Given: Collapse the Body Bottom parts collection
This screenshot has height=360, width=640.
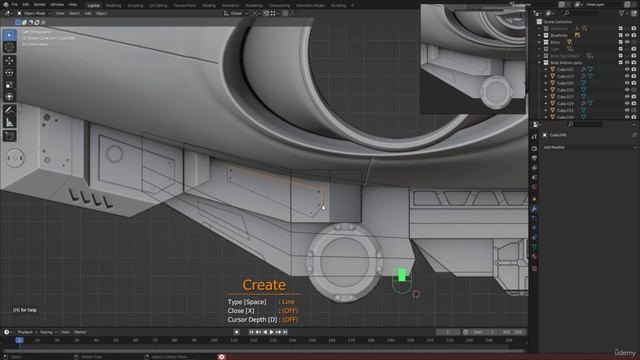Looking at the screenshot, I should 540,62.
